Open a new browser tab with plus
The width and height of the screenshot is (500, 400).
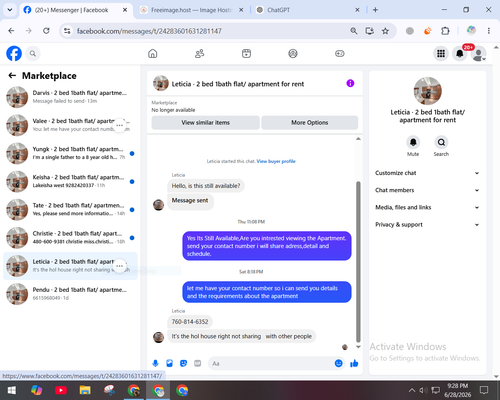[375, 10]
